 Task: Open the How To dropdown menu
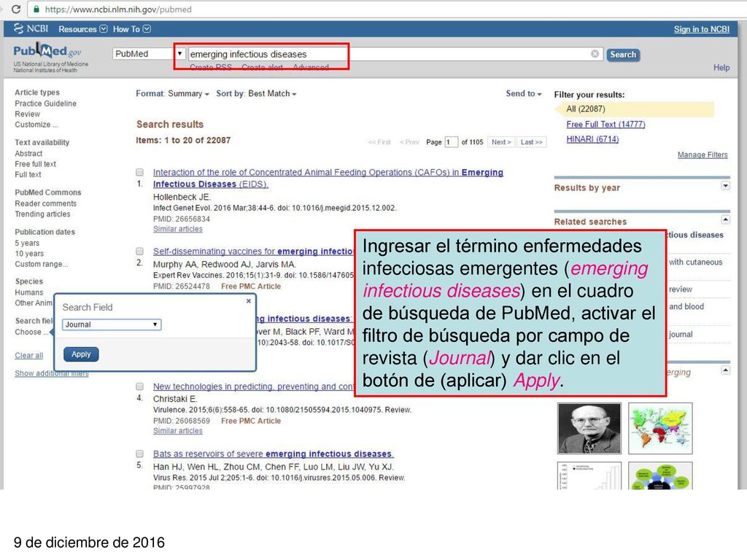coord(131,29)
